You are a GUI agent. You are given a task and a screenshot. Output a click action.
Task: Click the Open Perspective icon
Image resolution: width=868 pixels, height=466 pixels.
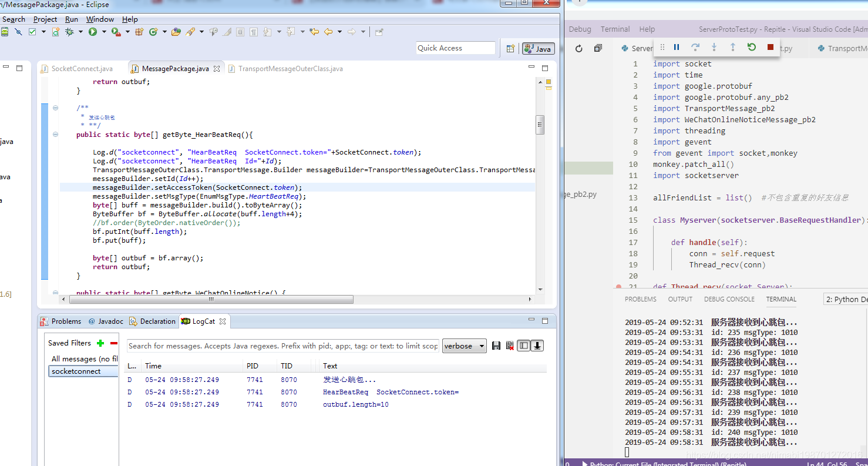pos(510,48)
